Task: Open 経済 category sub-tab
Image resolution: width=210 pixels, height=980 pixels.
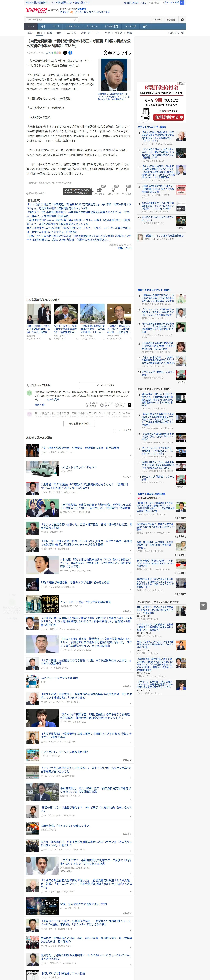Action: tap(59, 33)
